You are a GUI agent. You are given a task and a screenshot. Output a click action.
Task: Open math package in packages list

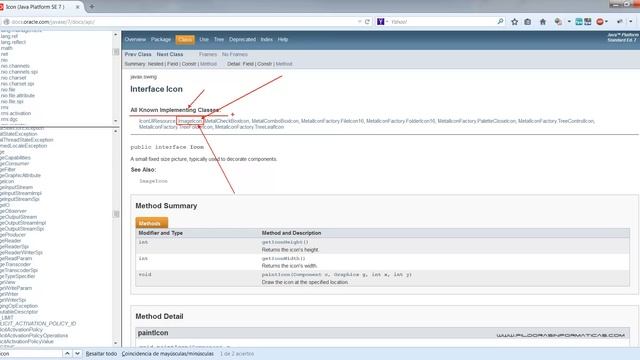[x=7, y=48]
